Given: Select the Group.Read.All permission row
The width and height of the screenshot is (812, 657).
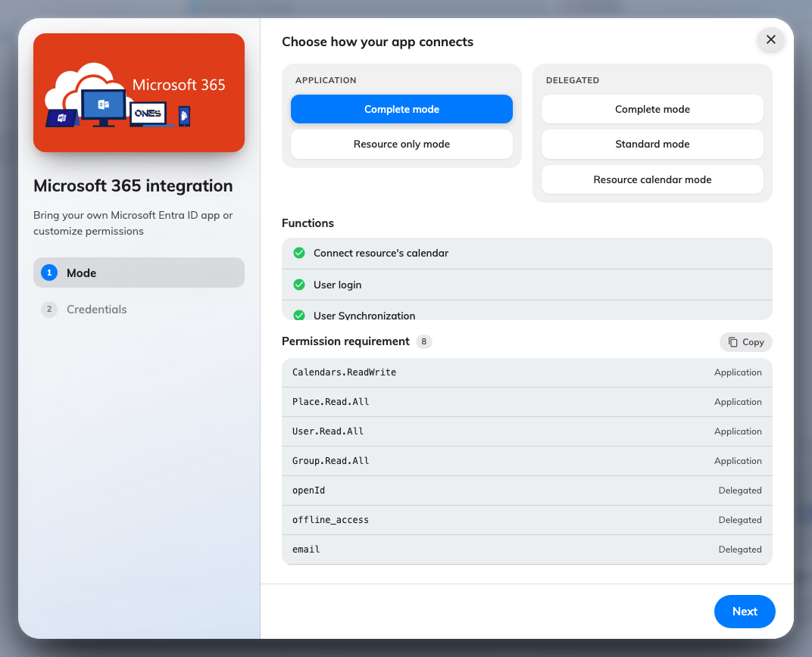Looking at the screenshot, I should point(526,461).
